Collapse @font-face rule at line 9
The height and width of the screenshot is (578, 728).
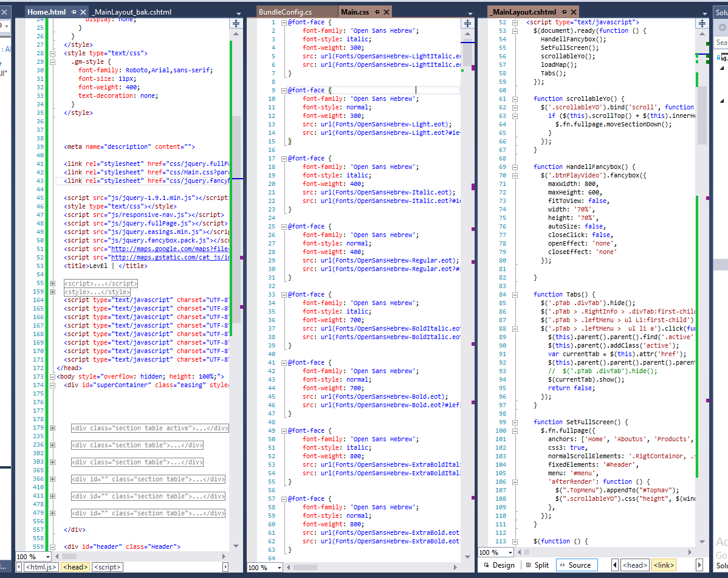point(284,91)
